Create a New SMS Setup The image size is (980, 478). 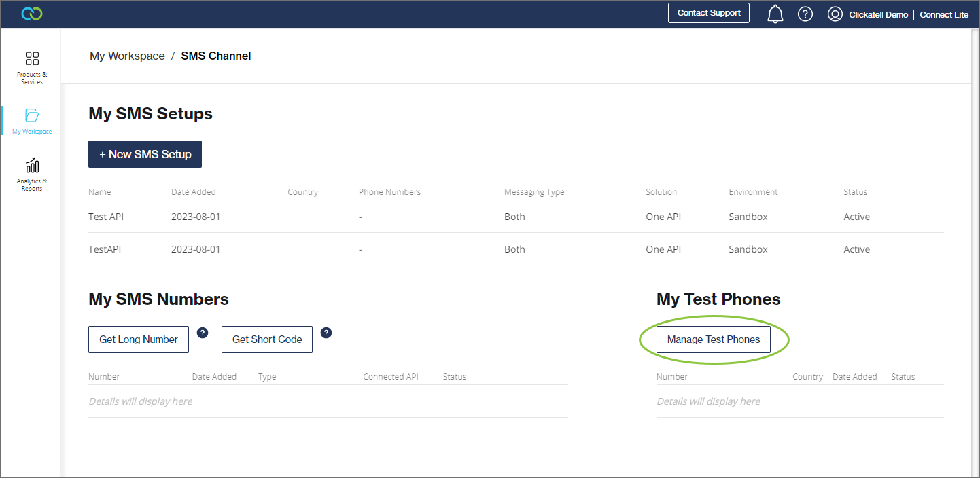click(x=145, y=154)
